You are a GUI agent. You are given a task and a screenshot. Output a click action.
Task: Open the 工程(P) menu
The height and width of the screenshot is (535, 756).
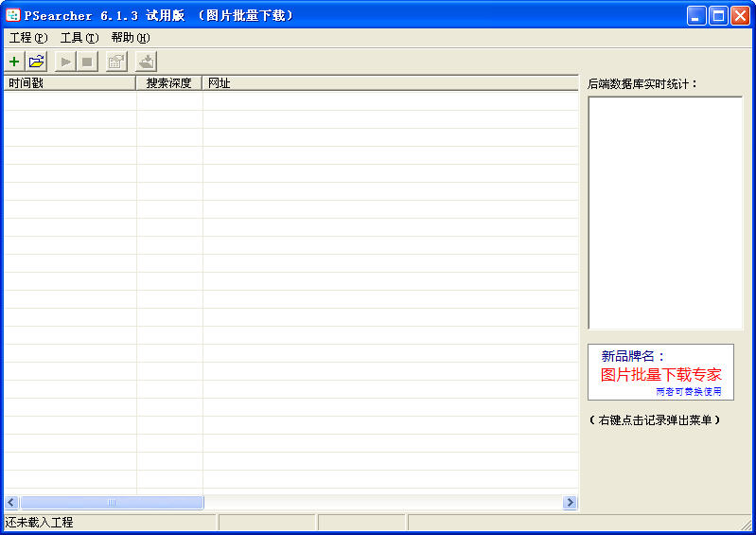tap(28, 38)
